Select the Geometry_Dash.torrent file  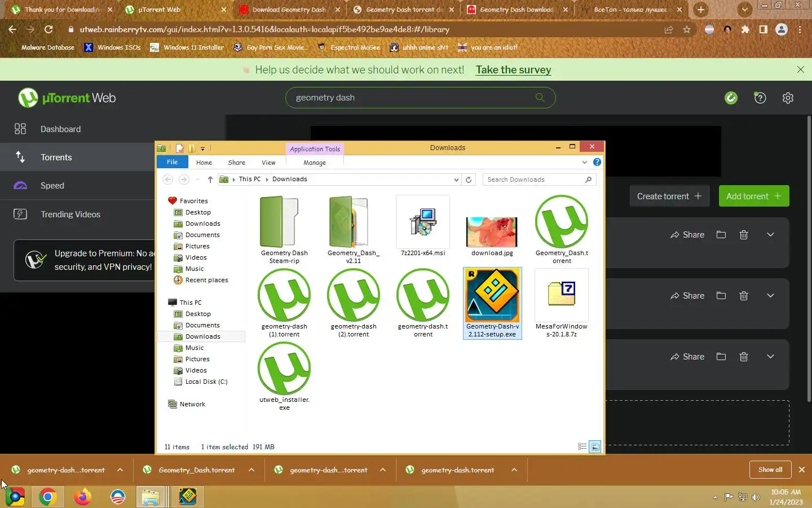(562, 230)
